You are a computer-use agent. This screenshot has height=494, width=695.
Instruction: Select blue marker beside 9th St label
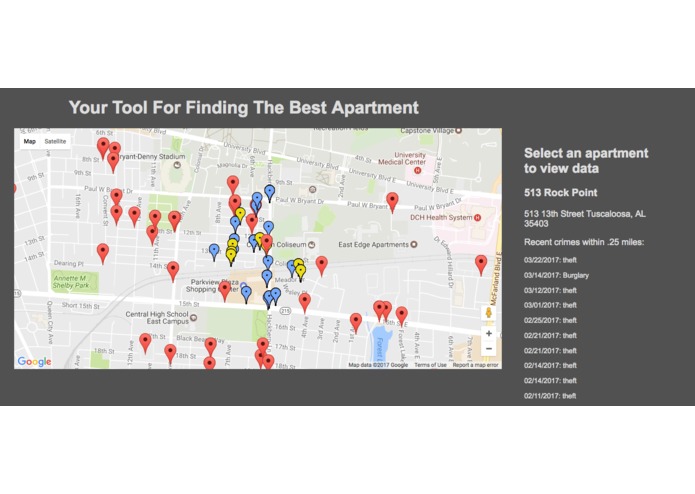pyautogui.click(x=269, y=192)
